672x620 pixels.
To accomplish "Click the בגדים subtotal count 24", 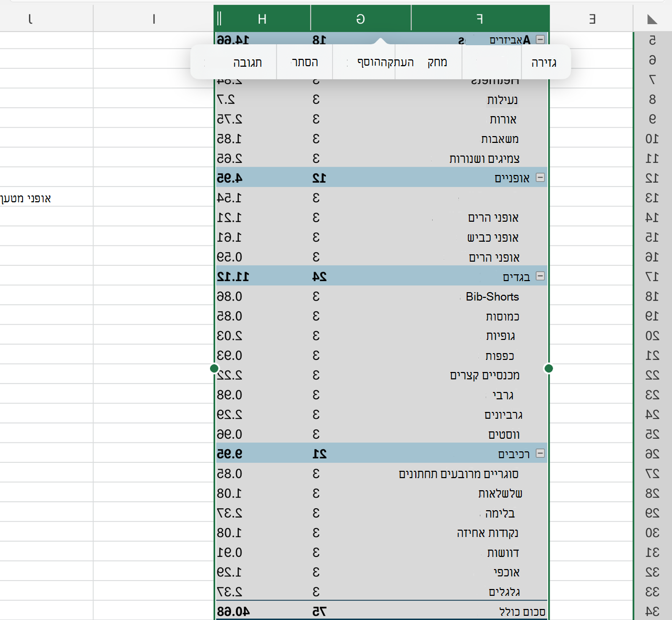I will 320,276.
